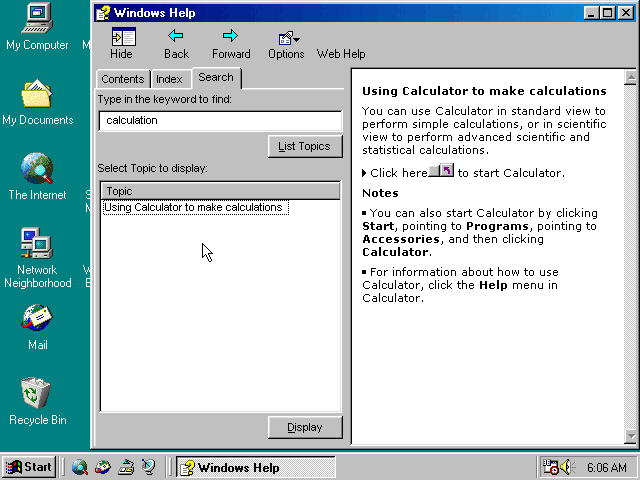The image size is (640, 480).
Task: Select the Mail desktop icon
Action: (37, 327)
